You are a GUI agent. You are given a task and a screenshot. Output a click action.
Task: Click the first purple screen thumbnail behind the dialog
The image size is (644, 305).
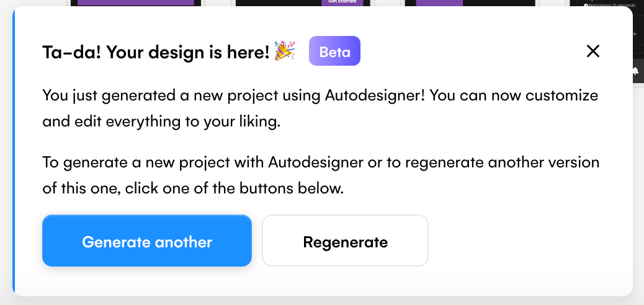(x=136, y=3)
